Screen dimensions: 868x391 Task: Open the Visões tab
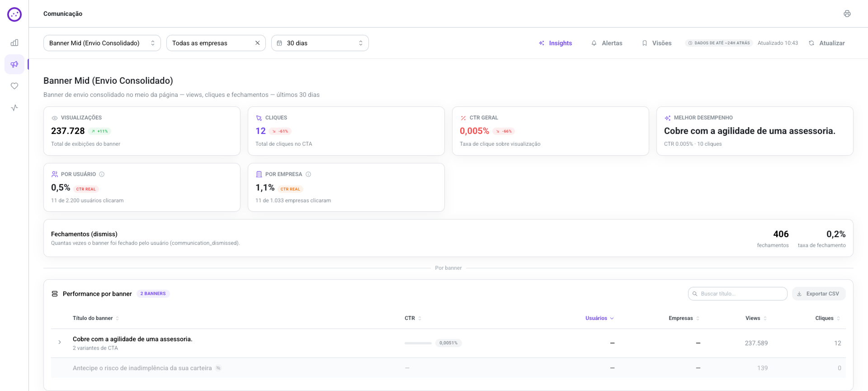(657, 43)
